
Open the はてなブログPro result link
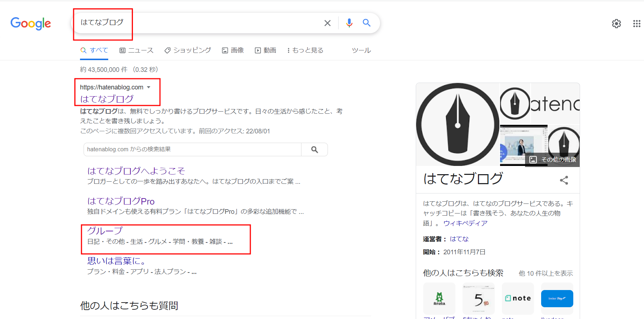[x=121, y=201]
